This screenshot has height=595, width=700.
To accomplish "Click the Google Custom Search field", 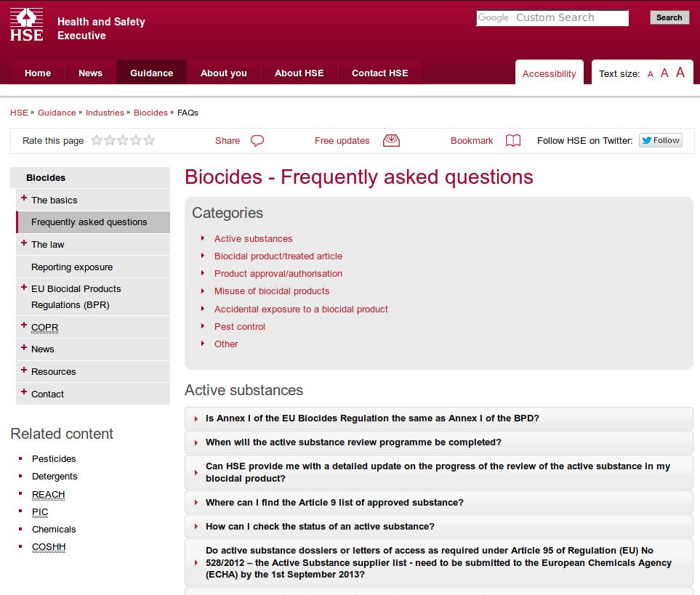I will 552,18.
